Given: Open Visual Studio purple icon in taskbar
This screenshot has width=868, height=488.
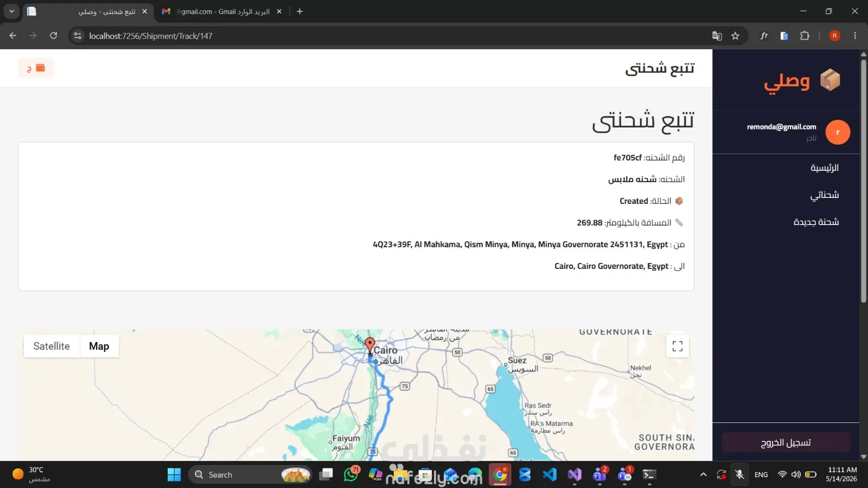Looking at the screenshot, I should pyautogui.click(x=575, y=474).
